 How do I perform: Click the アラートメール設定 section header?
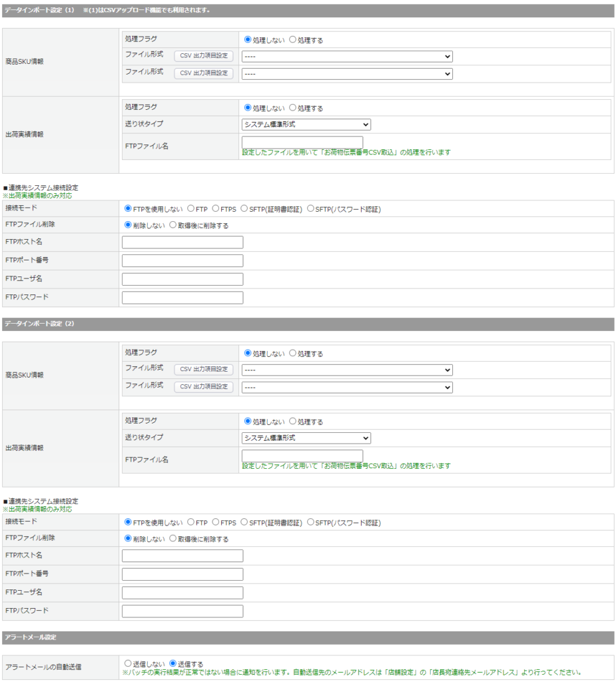click(x=308, y=637)
